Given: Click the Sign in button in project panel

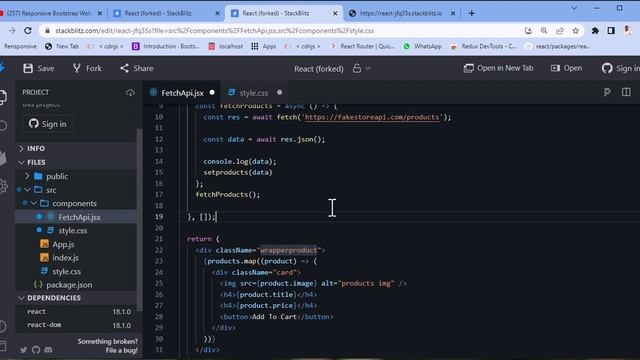Looking at the screenshot, I should (x=48, y=124).
